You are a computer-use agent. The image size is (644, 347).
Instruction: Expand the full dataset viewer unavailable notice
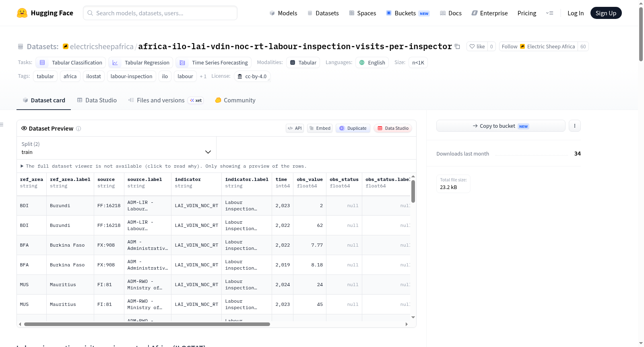coord(163,166)
